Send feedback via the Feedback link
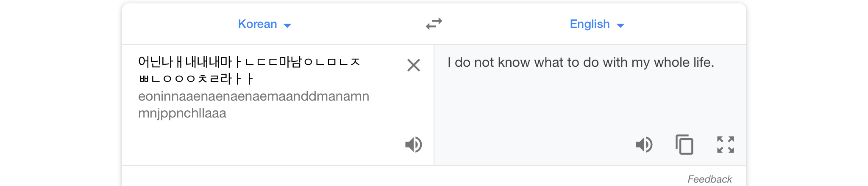This screenshot has height=186, width=868. [709, 179]
